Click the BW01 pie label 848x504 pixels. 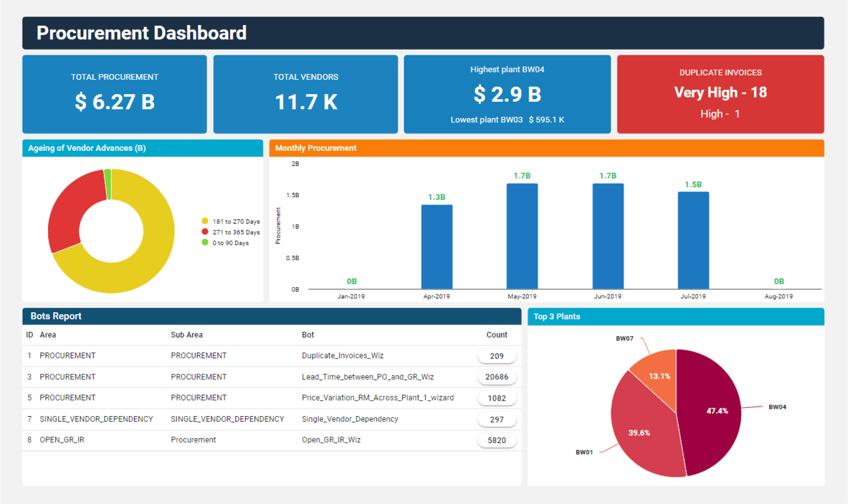tap(584, 452)
